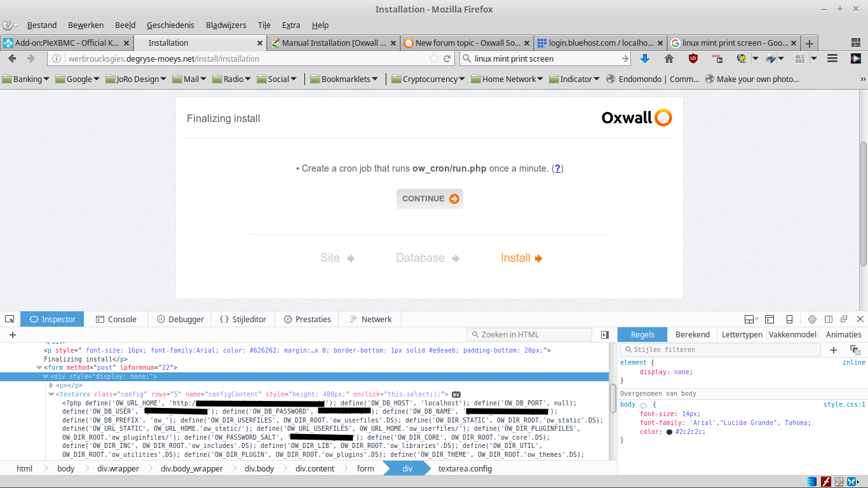Add a new CSS rule with plus icon

(834, 349)
